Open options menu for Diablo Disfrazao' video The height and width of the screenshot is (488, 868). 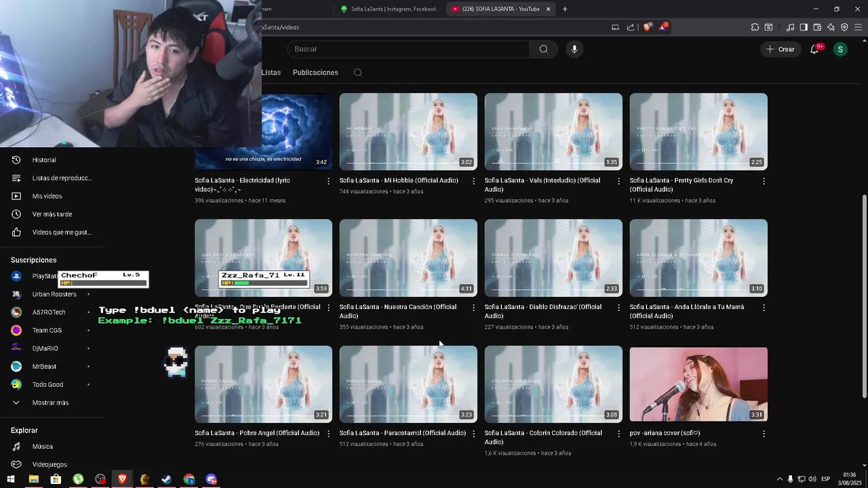point(618,307)
